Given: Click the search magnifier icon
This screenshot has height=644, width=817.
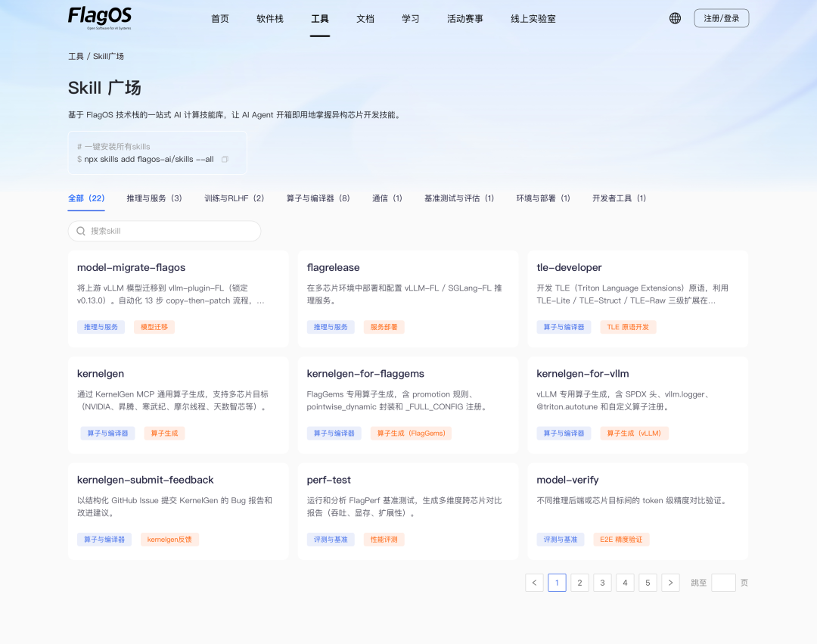Looking at the screenshot, I should (x=81, y=231).
